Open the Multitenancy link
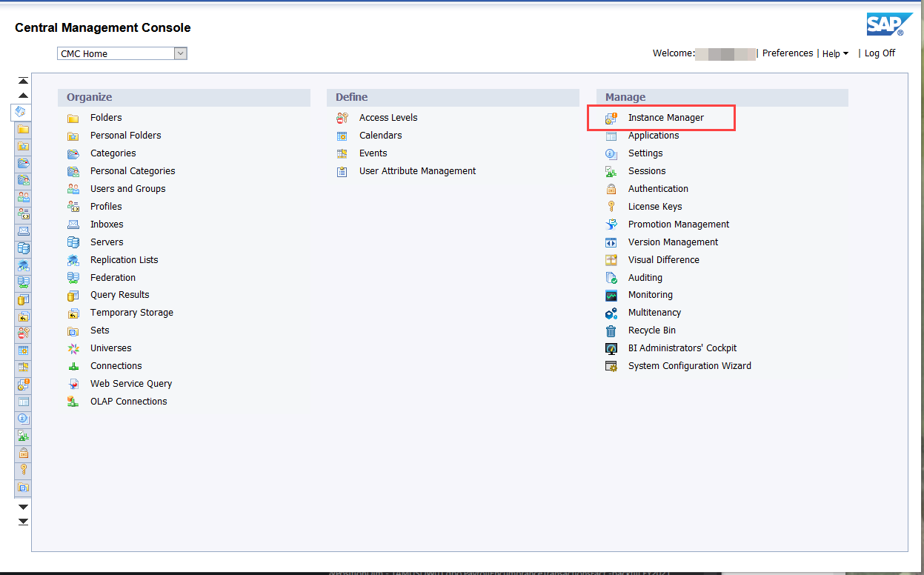 654,313
